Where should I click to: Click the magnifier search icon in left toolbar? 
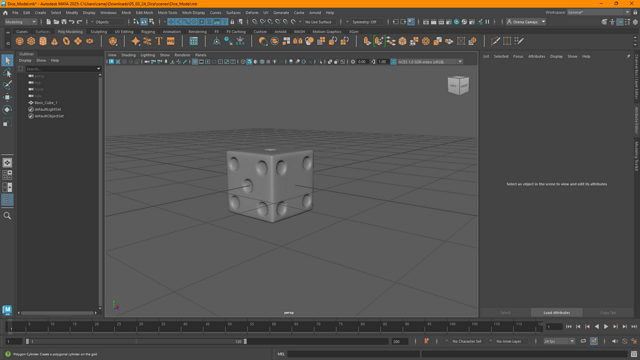tap(7, 216)
